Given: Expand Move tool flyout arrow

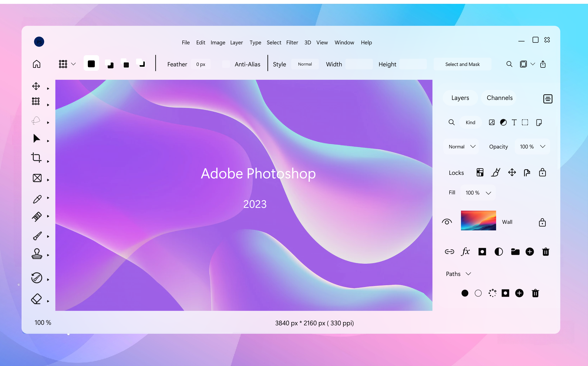Looking at the screenshot, I should coord(48,89).
